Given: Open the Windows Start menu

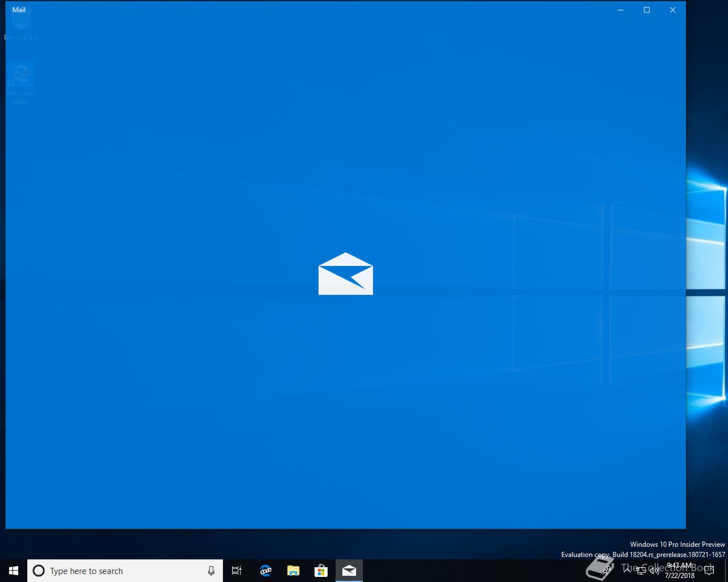Looking at the screenshot, I should (14, 571).
